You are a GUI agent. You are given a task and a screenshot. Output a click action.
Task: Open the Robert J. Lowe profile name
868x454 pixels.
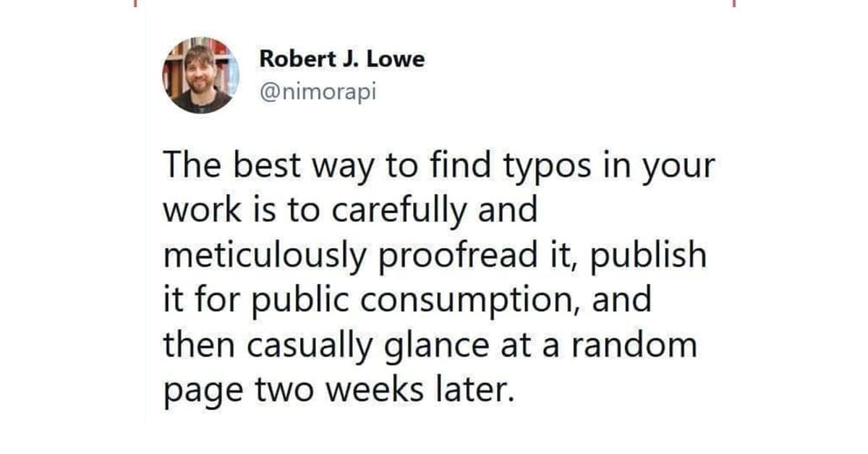pyautogui.click(x=341, y=59)
